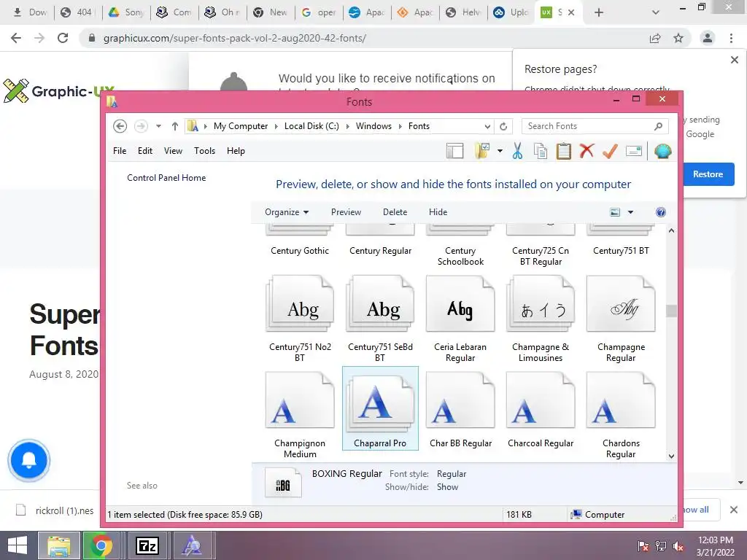The height and width of the screenshot is (560, 747).
Task: Click the search magnifier icon
Action: [x=659, y=126]
